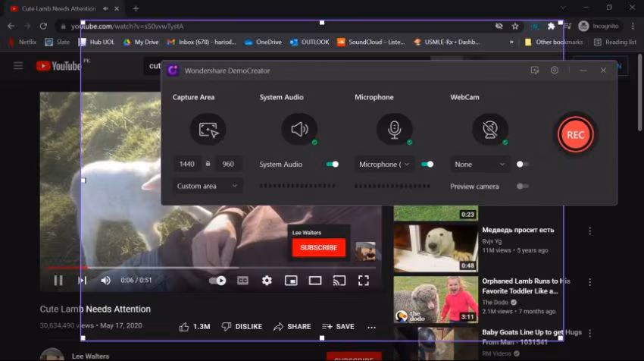Switch to theater mode in player
Screen dimensions: 644x361
pos(315,281)
